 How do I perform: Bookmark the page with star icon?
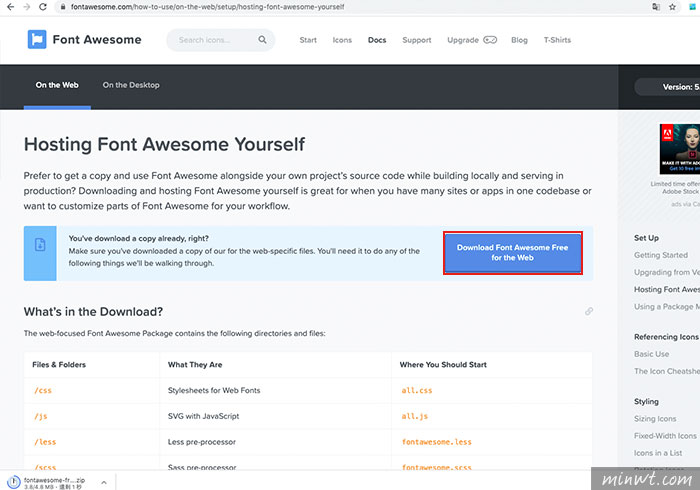pyautogui.click(x=672, y=7)
